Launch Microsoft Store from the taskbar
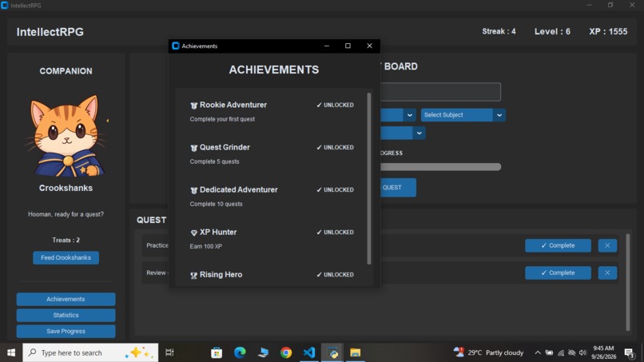Viewport: 644px width, 362px height. click(217, 352)
